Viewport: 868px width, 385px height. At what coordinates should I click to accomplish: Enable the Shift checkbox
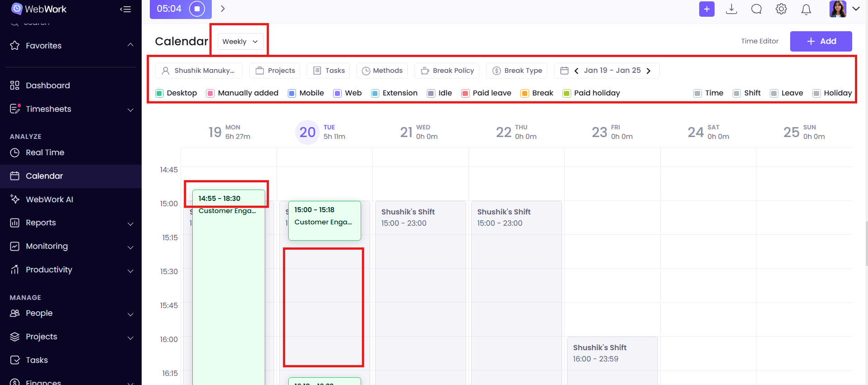pyautogui.click(x=737, y=93)
